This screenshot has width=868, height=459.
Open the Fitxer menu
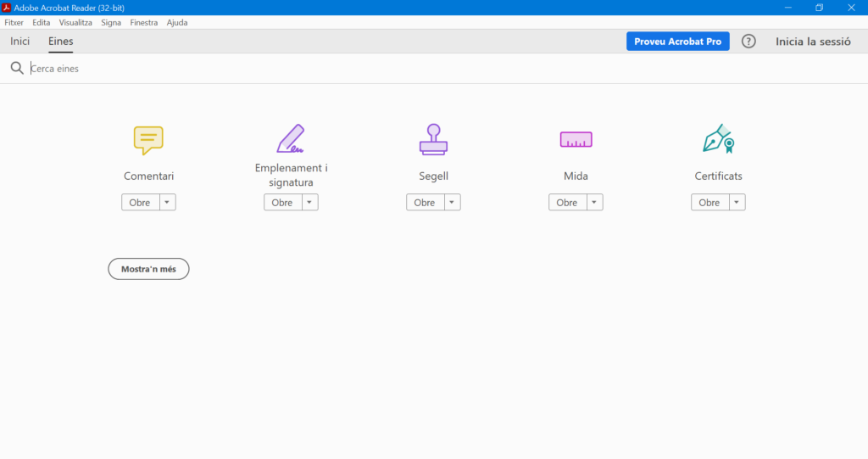pos(14,23)
